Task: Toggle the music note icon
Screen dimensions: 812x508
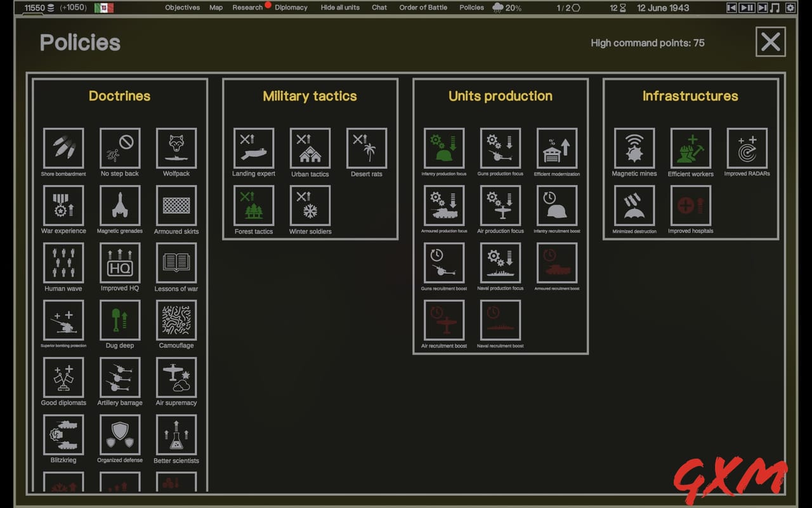Action: (774, 8)
